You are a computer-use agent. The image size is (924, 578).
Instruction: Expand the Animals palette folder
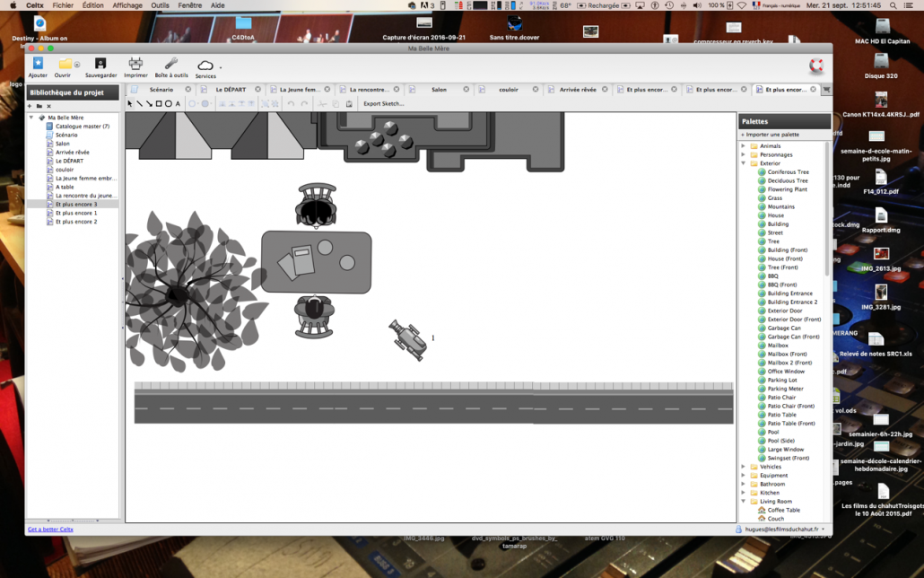(x=743, y=145)
